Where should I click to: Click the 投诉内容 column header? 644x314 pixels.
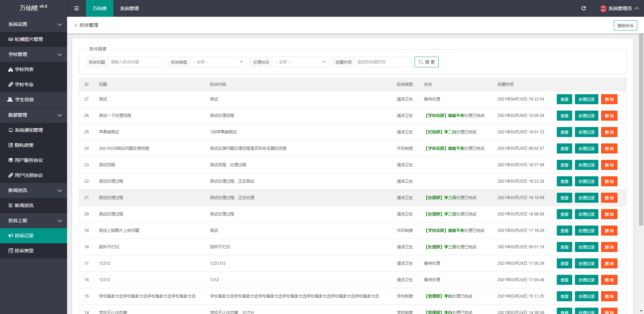coord(218,84)
